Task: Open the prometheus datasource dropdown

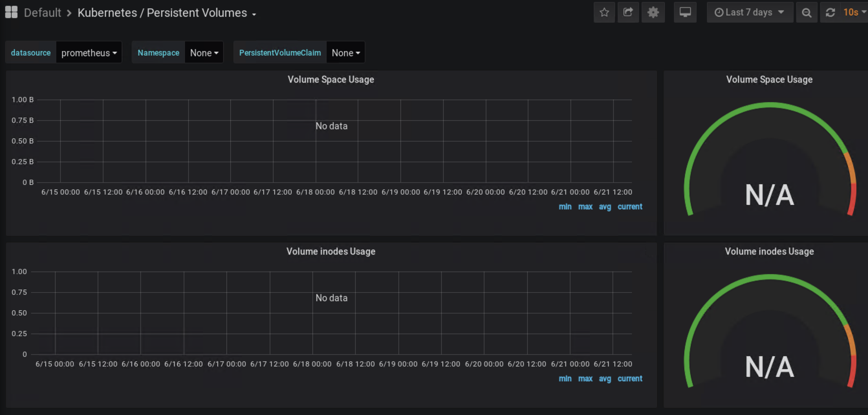Action: (x=89, y=53)
